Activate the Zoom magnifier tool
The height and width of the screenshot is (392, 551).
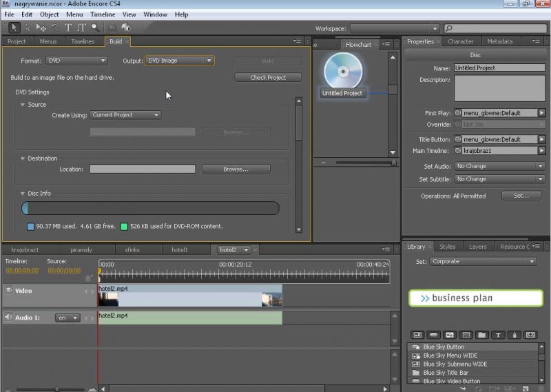[x=95, y=28]
